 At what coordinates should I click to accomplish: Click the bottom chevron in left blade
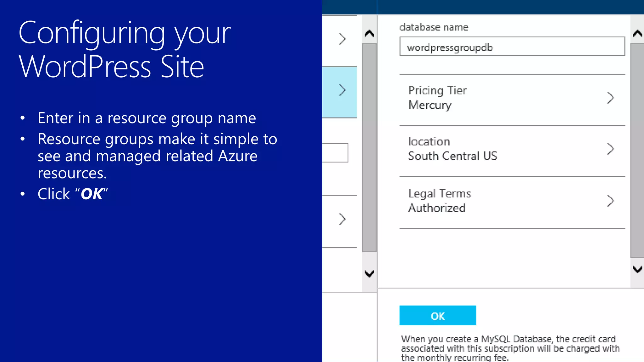[342, 219]
